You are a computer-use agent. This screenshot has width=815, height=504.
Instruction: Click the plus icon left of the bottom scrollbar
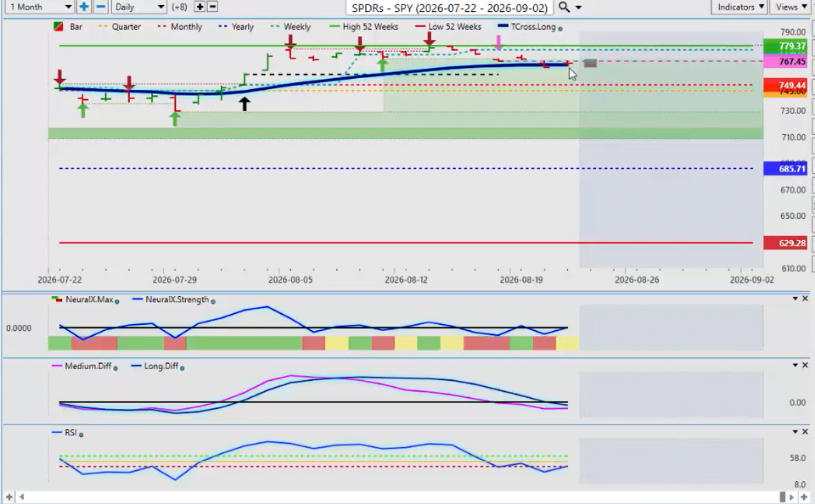click(x=8, y=497)
